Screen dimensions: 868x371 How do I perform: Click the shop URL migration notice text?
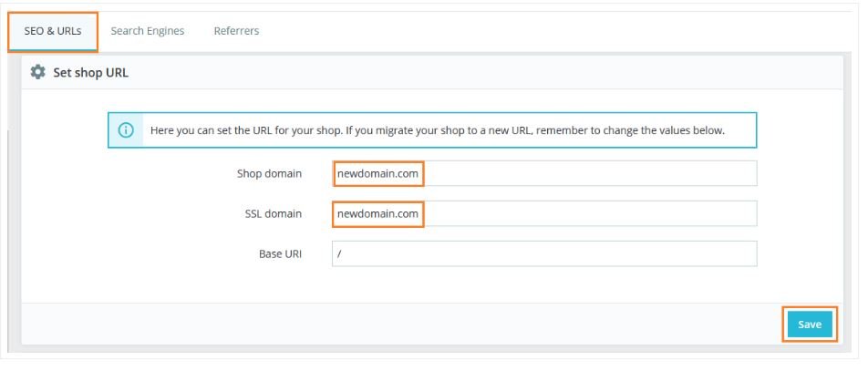(x=437, y=130)
